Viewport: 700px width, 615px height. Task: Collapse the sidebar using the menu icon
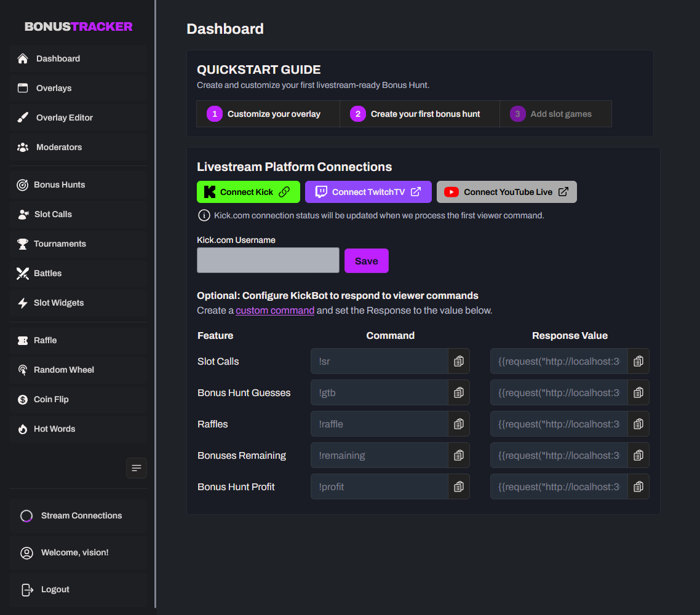click(136, 468)
